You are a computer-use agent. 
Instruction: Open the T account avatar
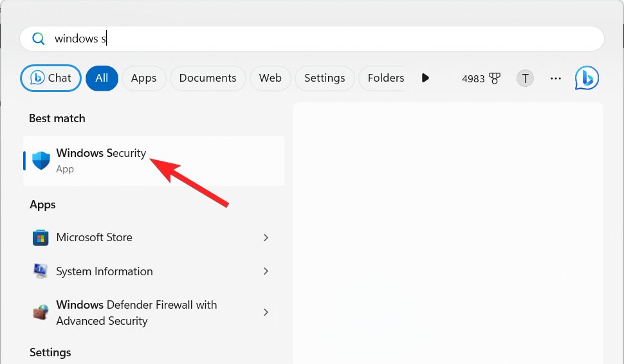pos(525,78)
